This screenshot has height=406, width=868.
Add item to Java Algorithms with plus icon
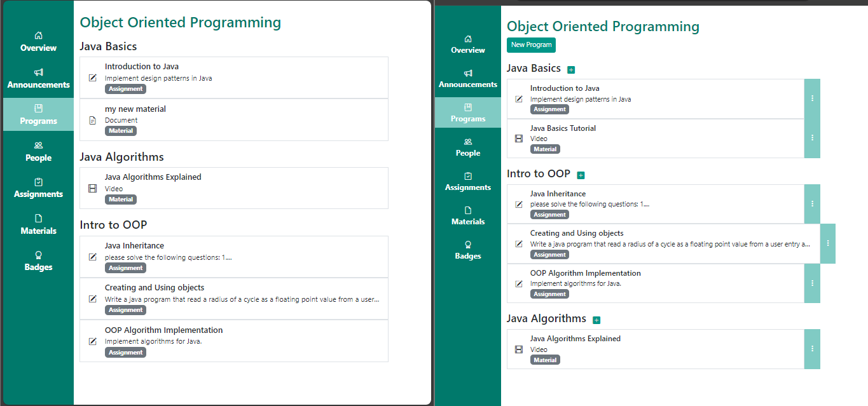click(596, 320)
